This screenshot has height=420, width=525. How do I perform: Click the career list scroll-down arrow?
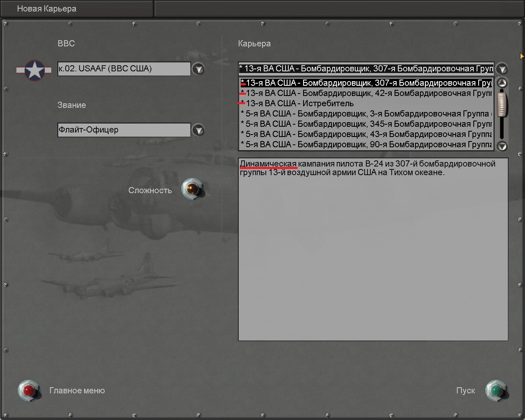(502, 146)
